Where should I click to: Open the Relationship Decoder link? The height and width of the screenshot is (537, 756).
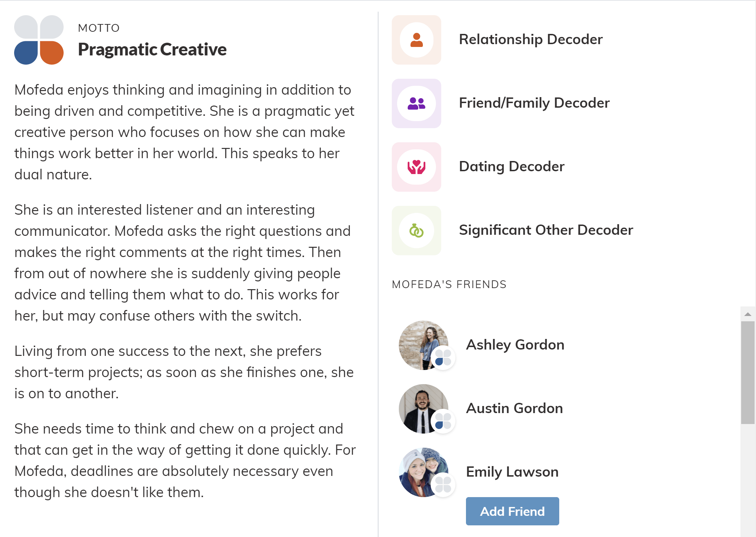[x=531, y=39]
